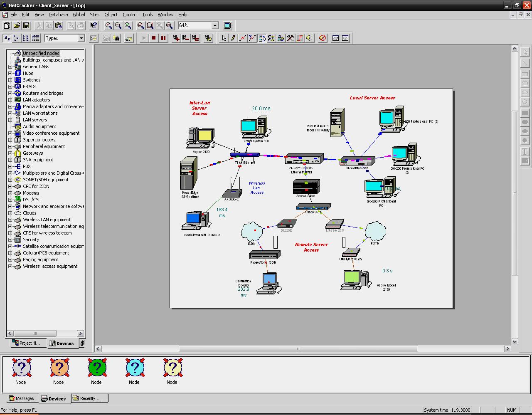The image size is (532, 415).
Task: Expand the Hubs tree node
Action: [x=10, y=73]
